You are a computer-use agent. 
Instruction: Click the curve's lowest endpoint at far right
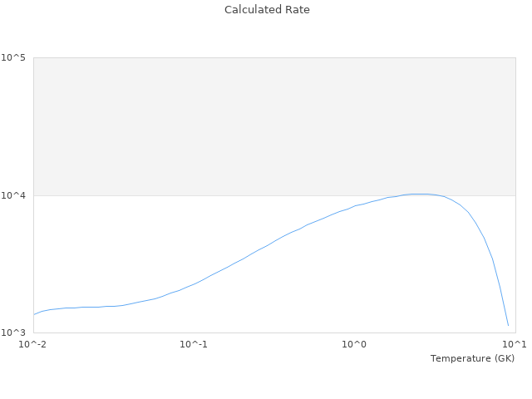508,325
